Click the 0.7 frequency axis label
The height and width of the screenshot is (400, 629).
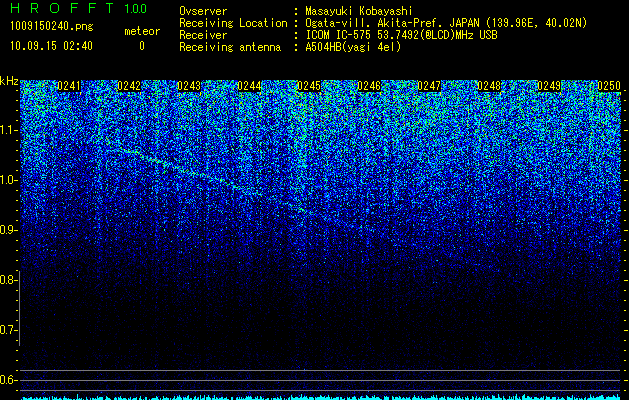[x=7, y=330]
